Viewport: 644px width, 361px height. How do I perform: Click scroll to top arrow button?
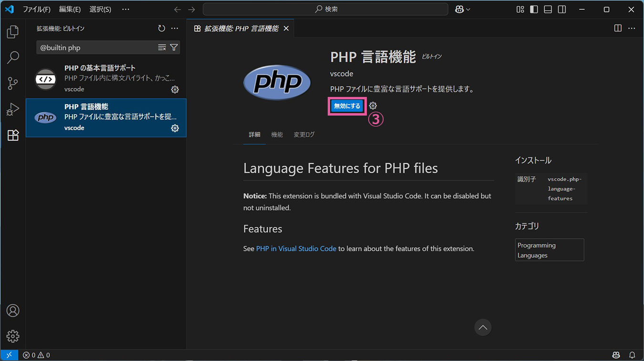click(x=483, y=327)
